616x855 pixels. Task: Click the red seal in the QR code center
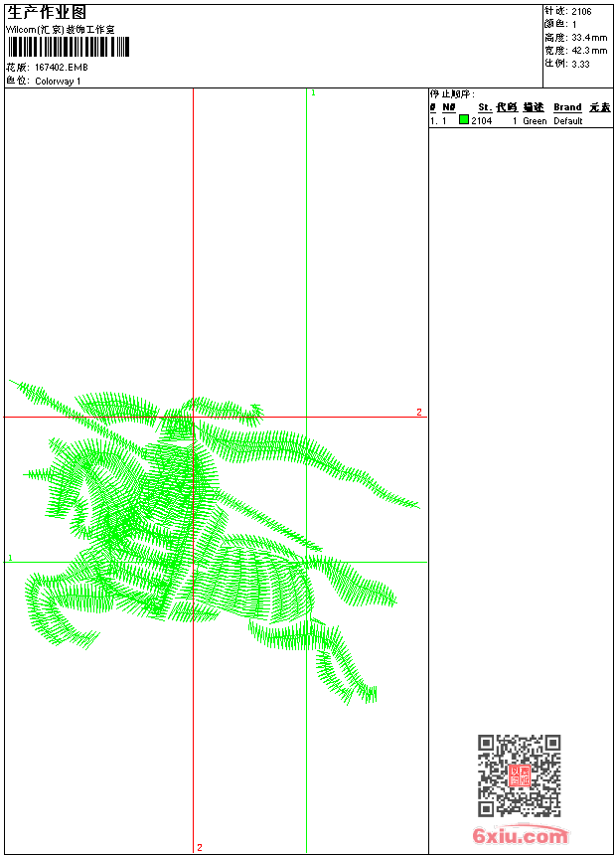(x=520, y=775)
